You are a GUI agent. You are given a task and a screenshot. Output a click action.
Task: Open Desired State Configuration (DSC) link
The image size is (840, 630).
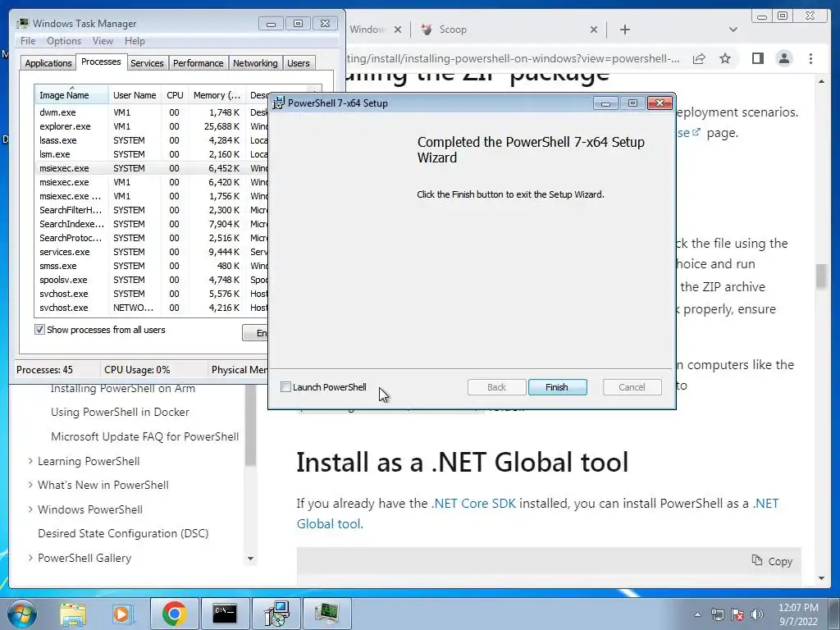click(123, 533)
